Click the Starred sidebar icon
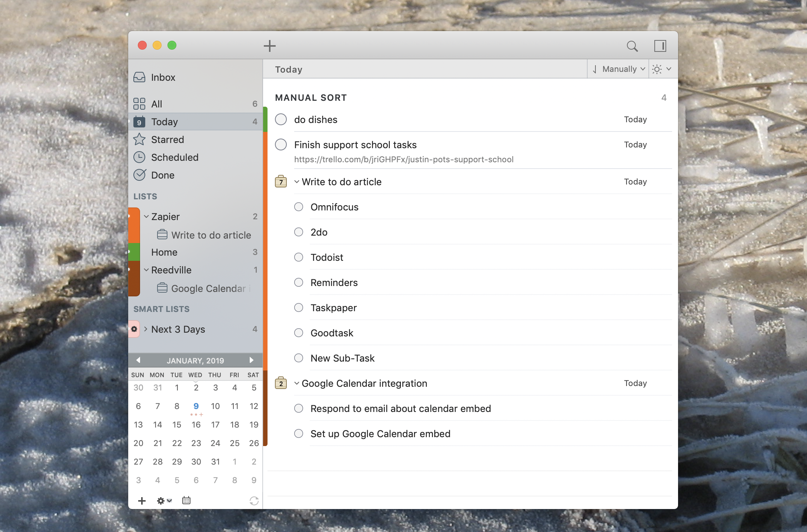This screenshot has height=532, width=807. click(140, 139)
